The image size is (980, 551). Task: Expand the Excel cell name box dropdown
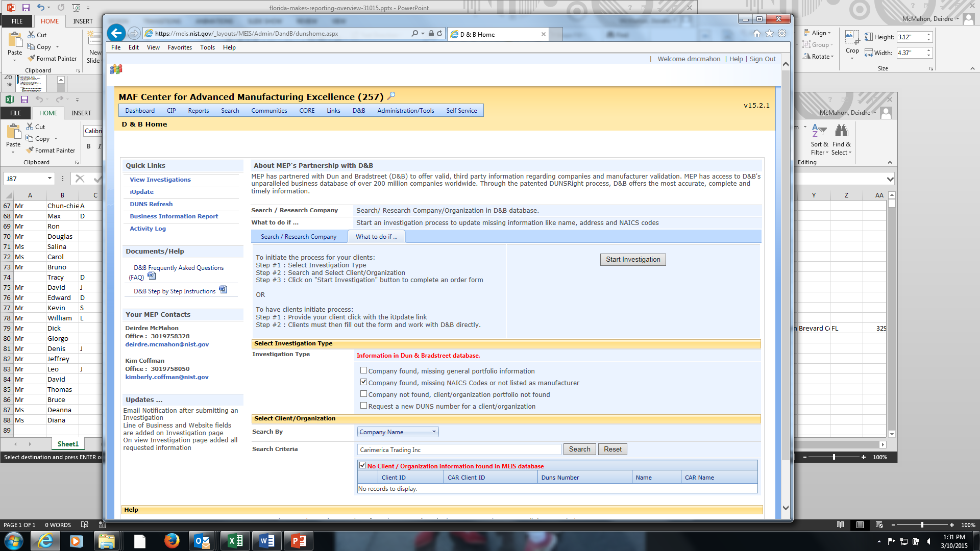50,179
